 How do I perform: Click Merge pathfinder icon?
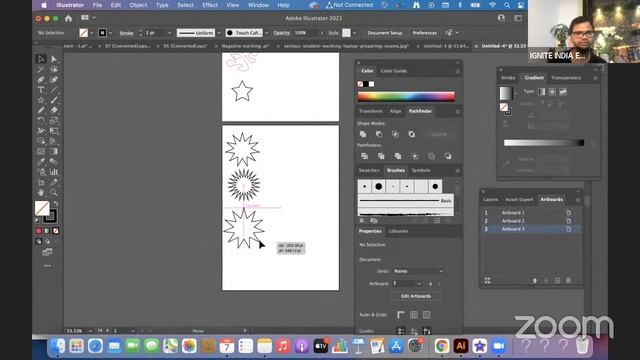[398, 156]
